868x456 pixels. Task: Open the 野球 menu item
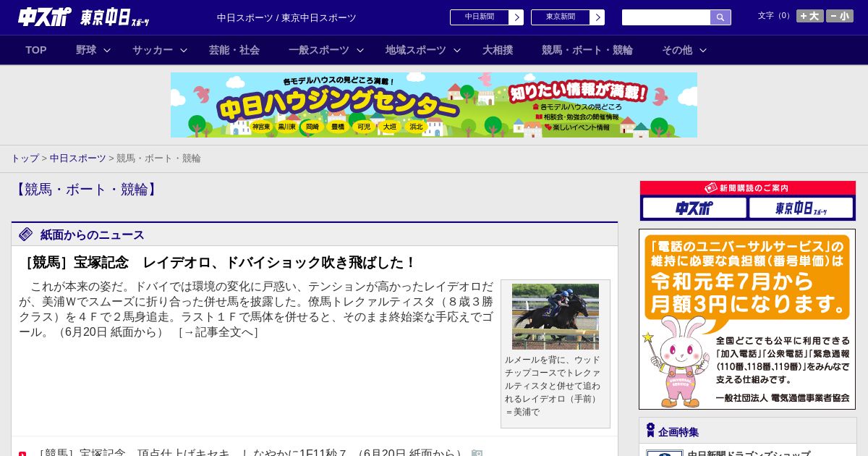pos(86,50)
